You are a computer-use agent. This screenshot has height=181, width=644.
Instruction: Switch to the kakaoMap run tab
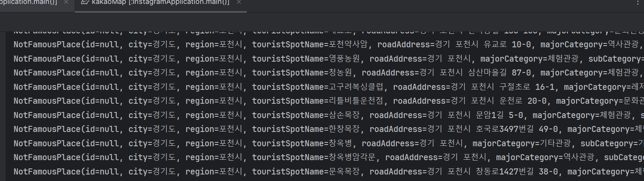pyautogui.click(x=161, y=3)
